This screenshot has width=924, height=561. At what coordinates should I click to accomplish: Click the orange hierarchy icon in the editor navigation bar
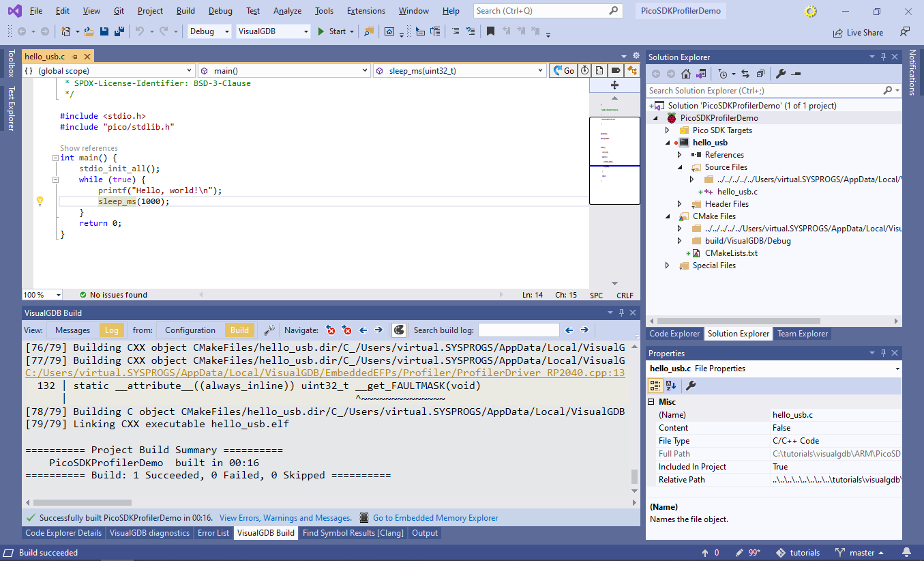coord(632,70)
